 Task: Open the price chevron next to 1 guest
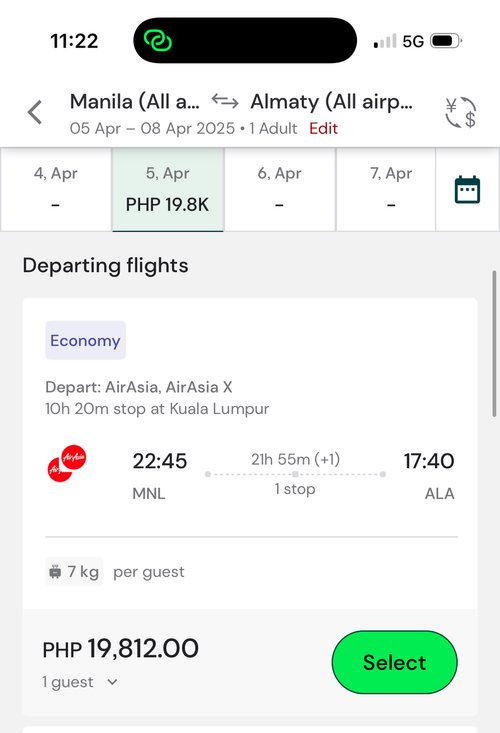click(112, 682)
